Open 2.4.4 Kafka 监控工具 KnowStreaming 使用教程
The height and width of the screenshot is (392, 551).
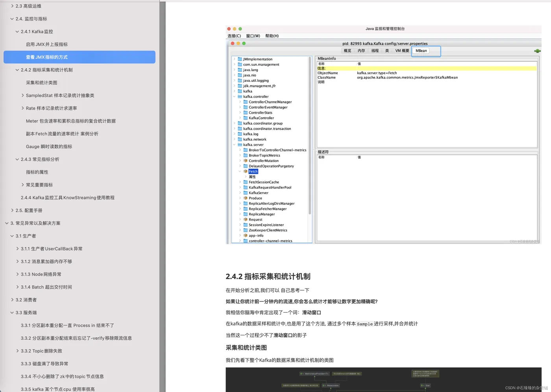68,198
